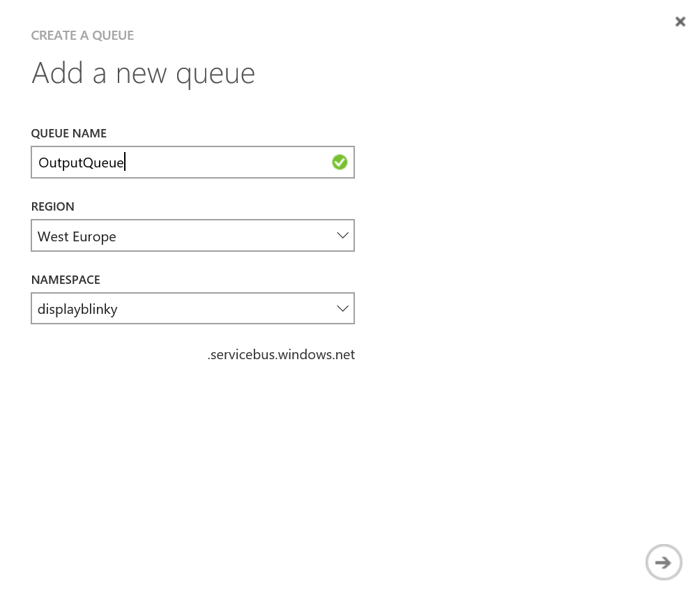Click the NAMESPACE field label
This screenshot has width=700, height=604.
point(66,280)
